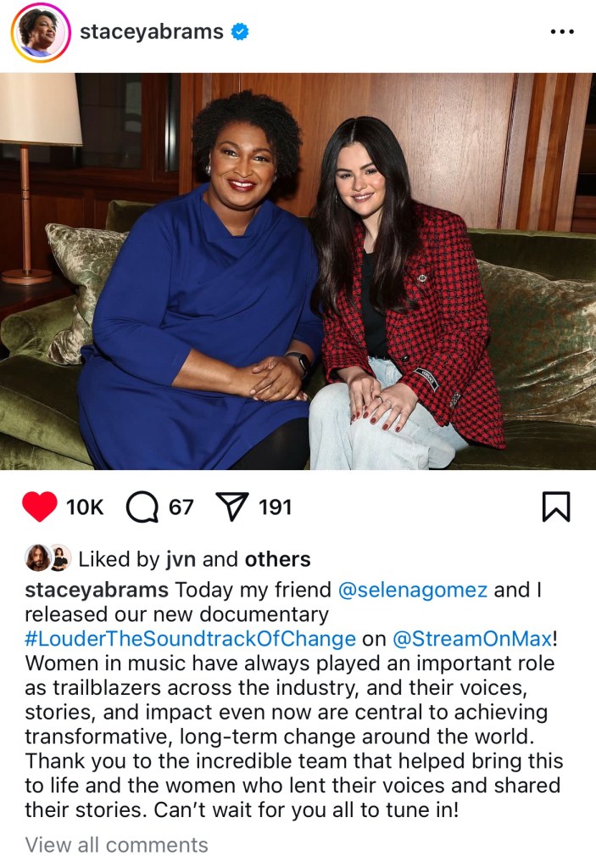This screenshot has width=596, height=868.
Task: View all comments
Action: (117, 845)
